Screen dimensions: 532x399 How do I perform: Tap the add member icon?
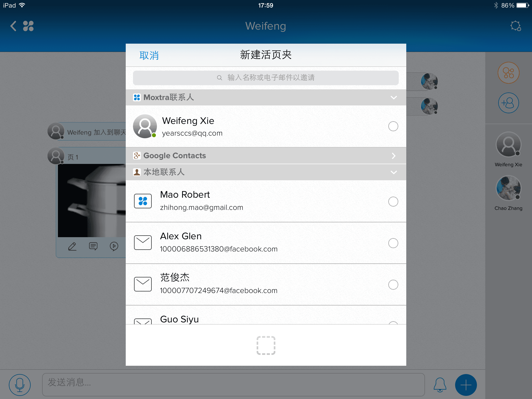point(508,103)
